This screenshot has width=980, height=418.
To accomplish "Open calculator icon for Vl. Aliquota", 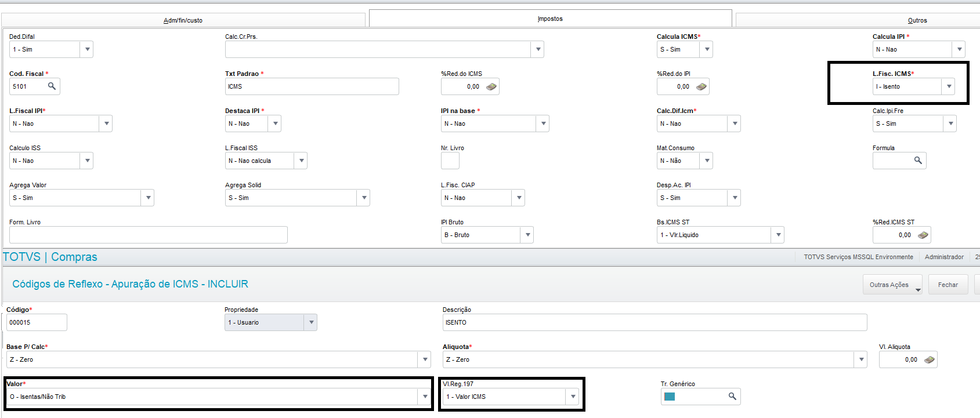I will tap(930, 359).
